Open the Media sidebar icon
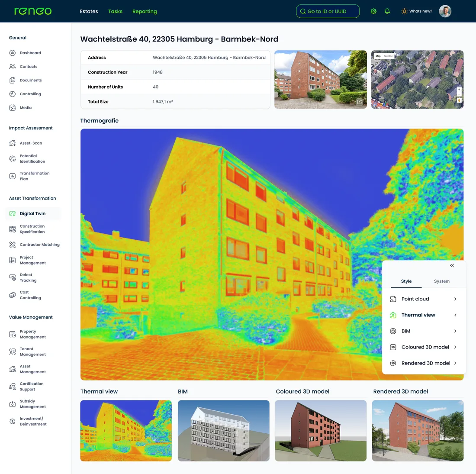476x474 pixels. 13,107
